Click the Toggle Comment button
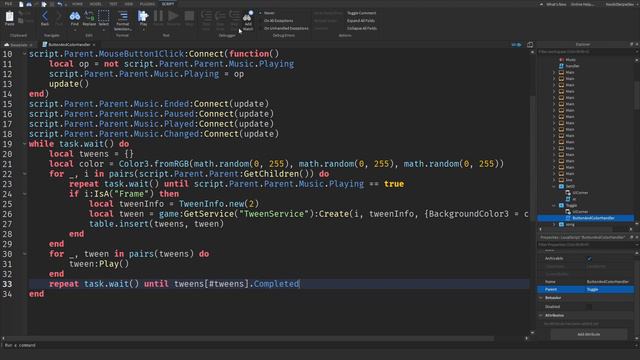The height and width of the screenshot is (360, 640). click(361, 13)
